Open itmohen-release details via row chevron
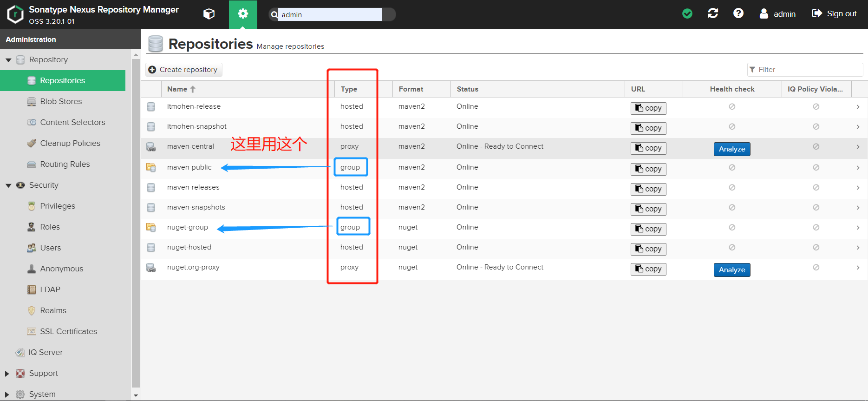Viewport: 868px width, 401px height. [858, 106]
